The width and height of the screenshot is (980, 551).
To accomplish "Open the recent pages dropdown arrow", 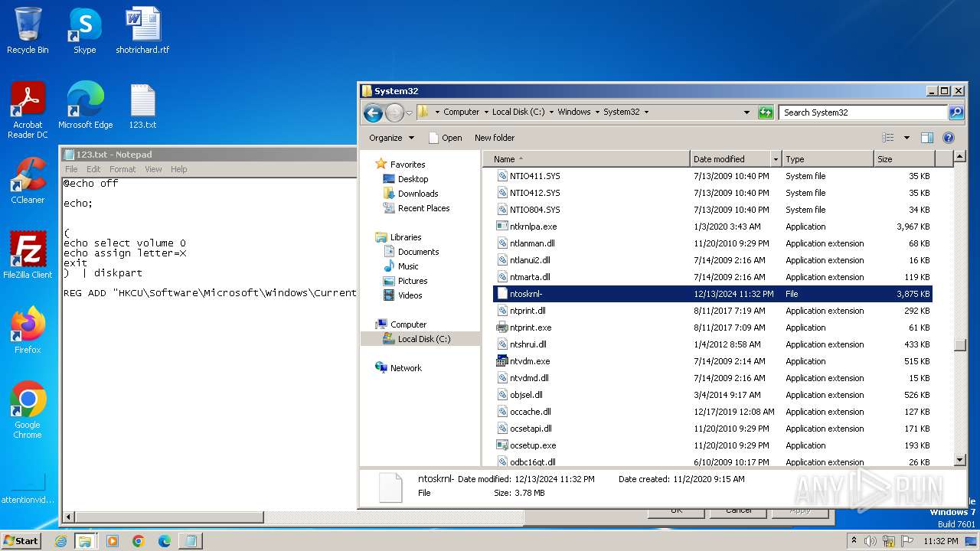I will (x=409, y=112).
